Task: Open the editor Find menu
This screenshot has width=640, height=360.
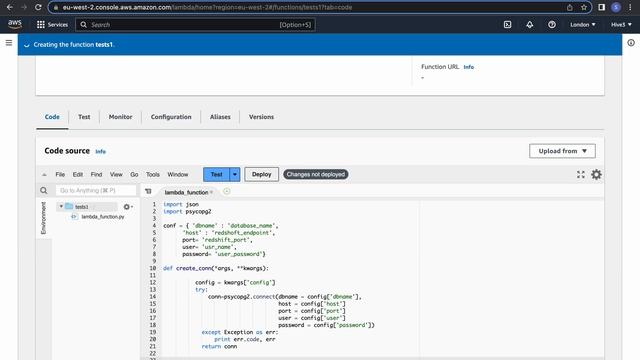Action: pos(96,174)
